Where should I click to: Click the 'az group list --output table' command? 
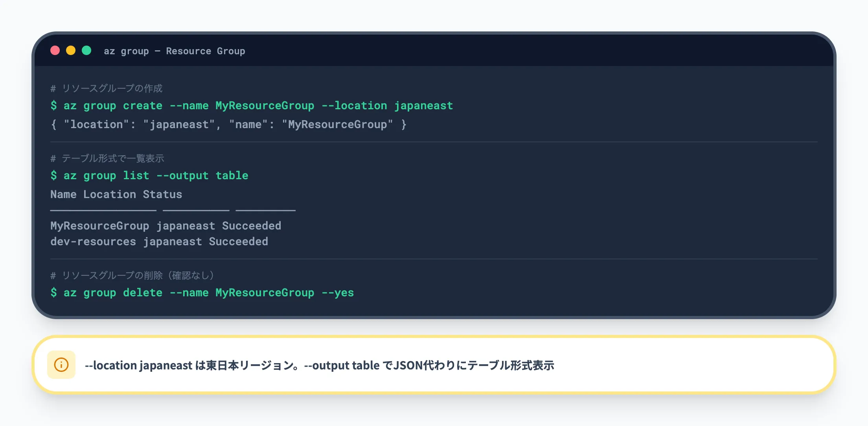(149, 176)
